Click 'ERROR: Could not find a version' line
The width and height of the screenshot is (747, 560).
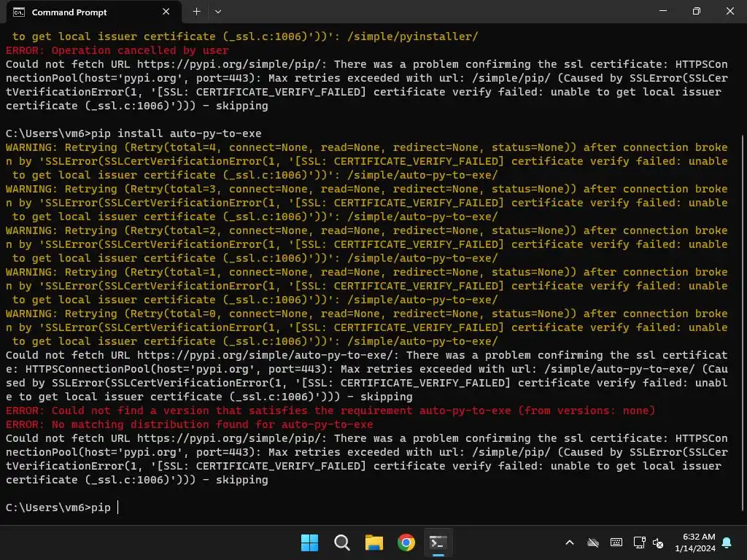click(x=330, y=411)
